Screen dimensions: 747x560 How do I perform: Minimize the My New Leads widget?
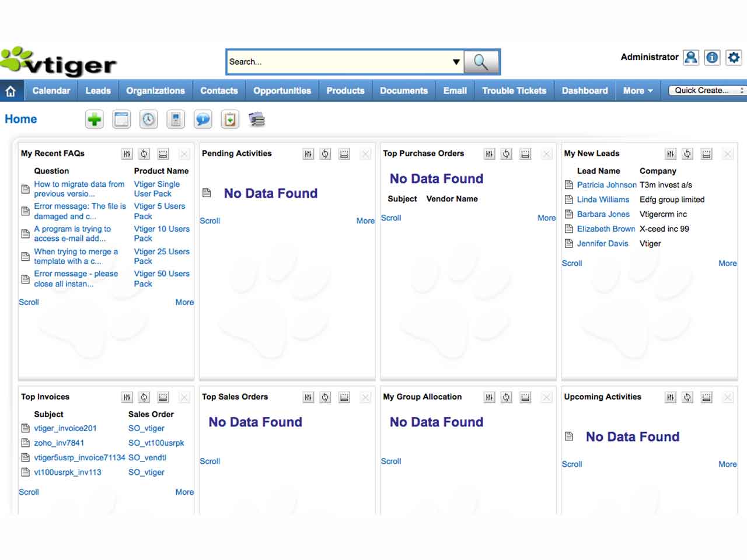coord(706,154)
